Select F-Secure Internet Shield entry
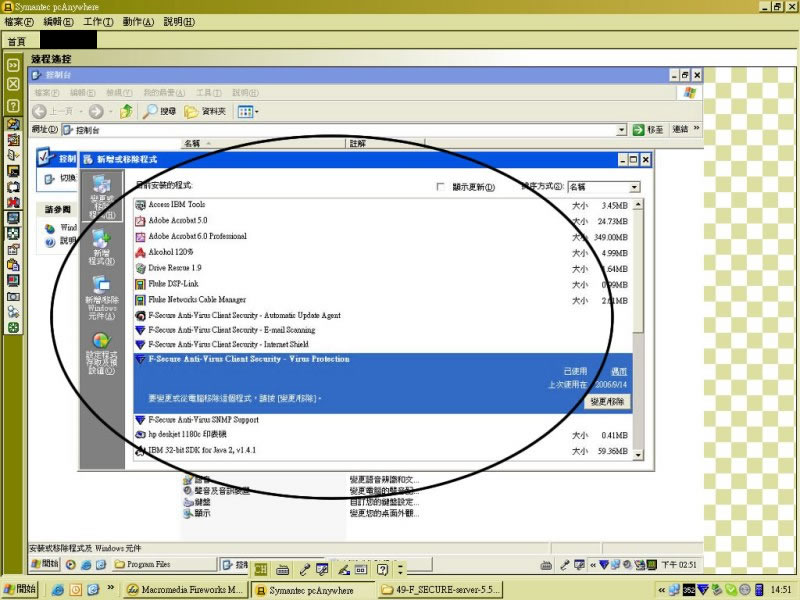800x600 pixels. click(x=383, y=344)
